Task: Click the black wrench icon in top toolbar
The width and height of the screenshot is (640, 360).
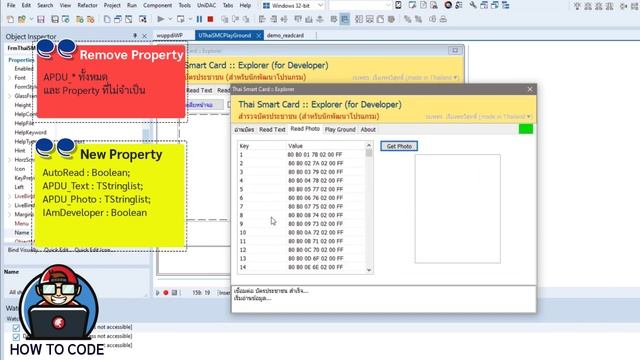Action: pos(473,5)
